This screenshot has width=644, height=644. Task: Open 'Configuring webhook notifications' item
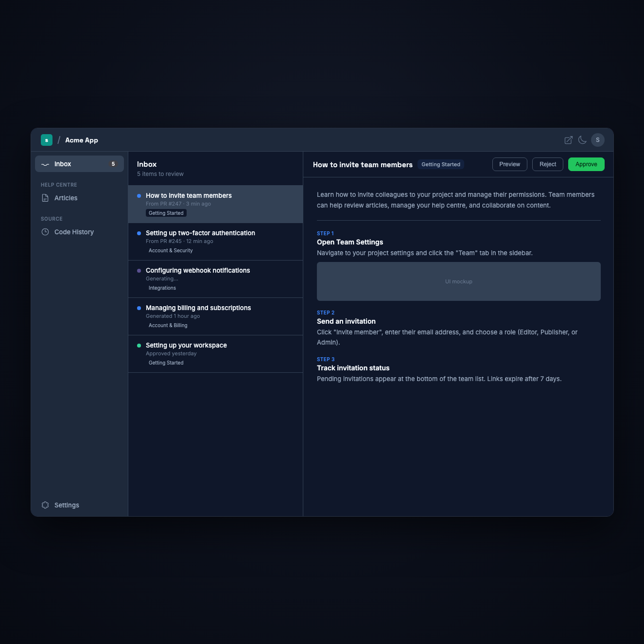(215, 279)
